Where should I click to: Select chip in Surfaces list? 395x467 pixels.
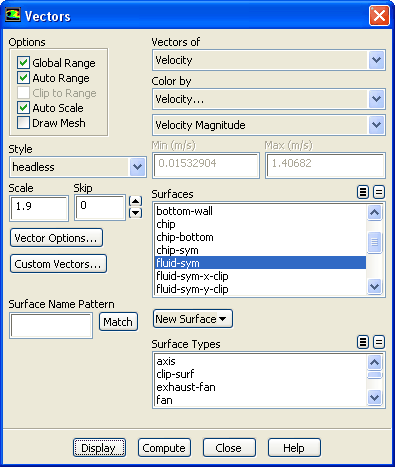[x=260, y=224]
